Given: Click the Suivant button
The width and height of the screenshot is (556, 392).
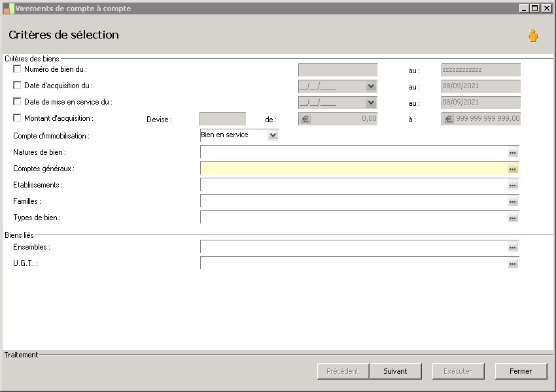Looking at the screenshot, I should [395, 371].
